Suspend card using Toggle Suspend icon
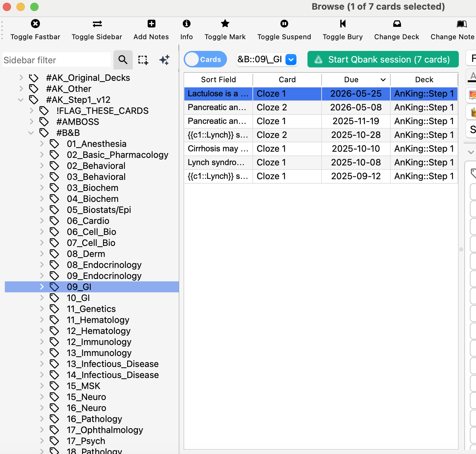476x454 pixels. [x=284, y=24]
